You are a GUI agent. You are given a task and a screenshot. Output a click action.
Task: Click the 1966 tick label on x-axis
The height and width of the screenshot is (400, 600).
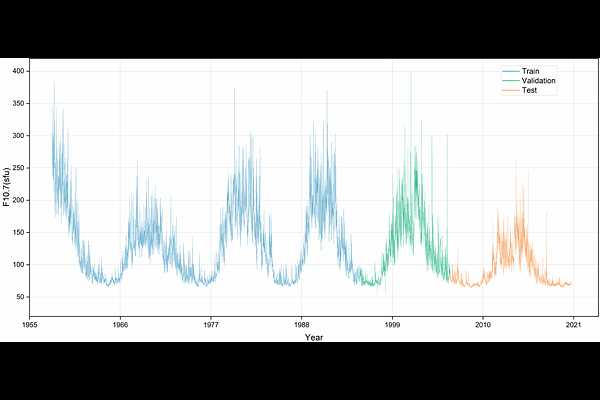pyautogui.click(x=120, y=326)
